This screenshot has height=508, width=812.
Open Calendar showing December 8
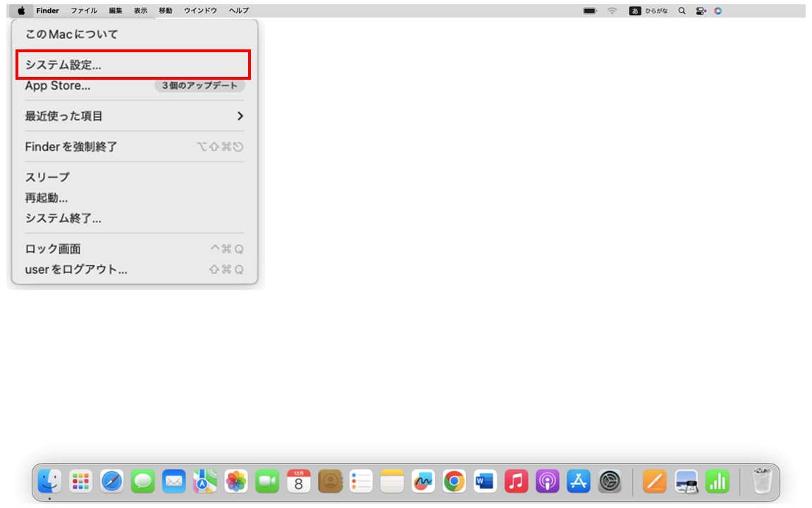click(x=297, y=483)
